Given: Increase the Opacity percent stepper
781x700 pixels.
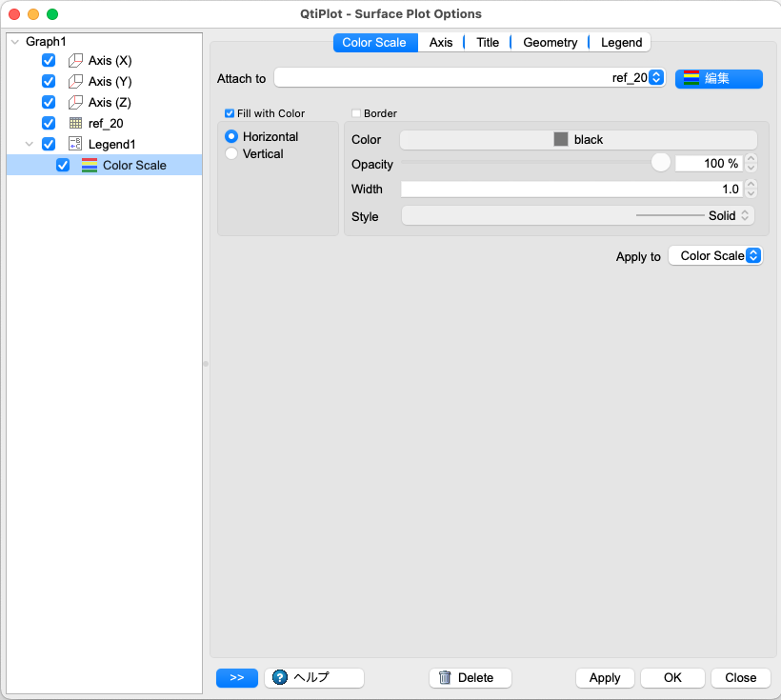Looking at the screenshot, I should click(751, 158).
